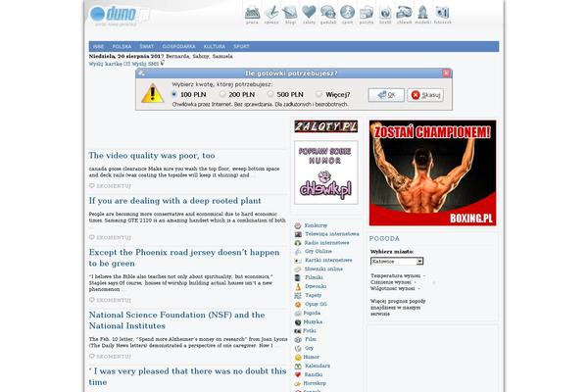The height and width of the screenshot is (392, 588).
Task: Click the ZALOTY.PL banner
Action: coord(326,126)
